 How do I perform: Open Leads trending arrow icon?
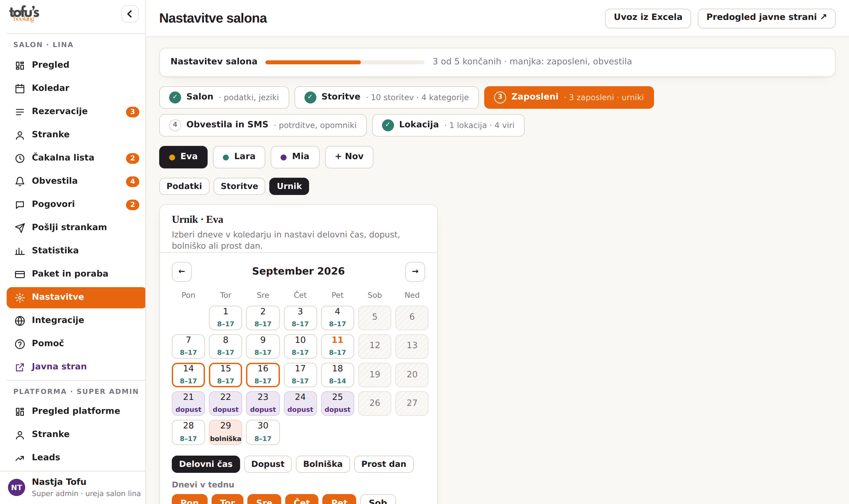pyautogui.click(x=20, y=458)
